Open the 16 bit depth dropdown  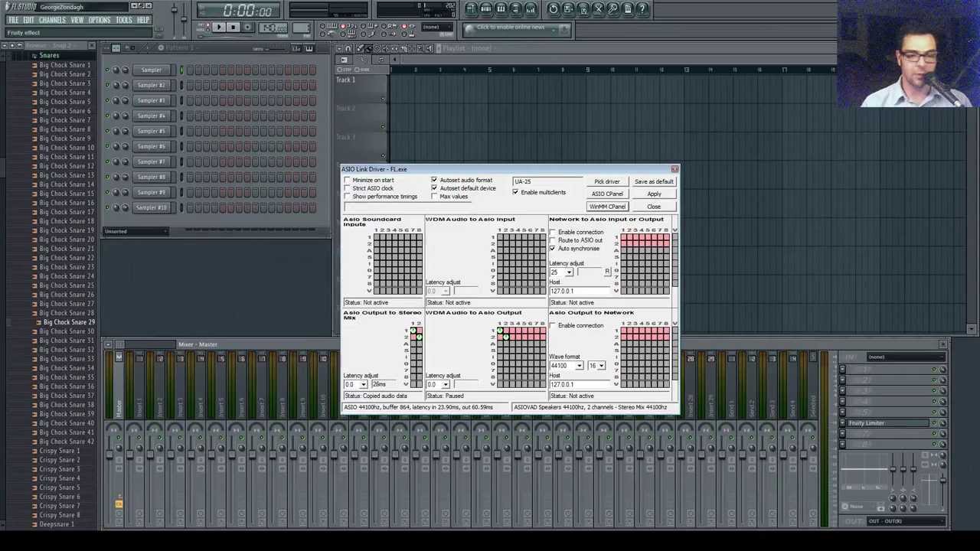point(601,366)
